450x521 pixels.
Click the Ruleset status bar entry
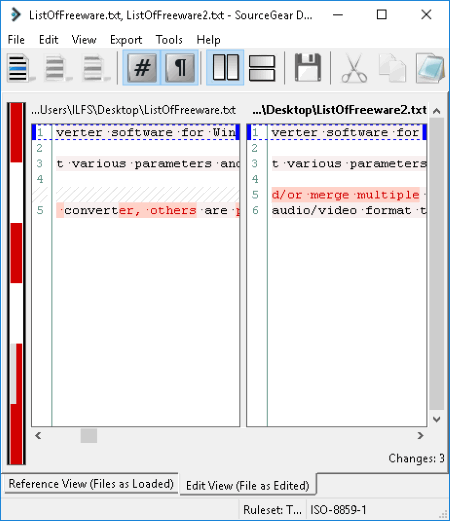point(272,510)
